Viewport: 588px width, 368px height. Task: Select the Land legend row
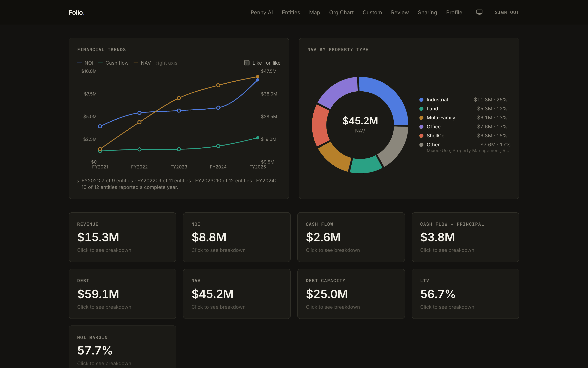pos(463,109)
